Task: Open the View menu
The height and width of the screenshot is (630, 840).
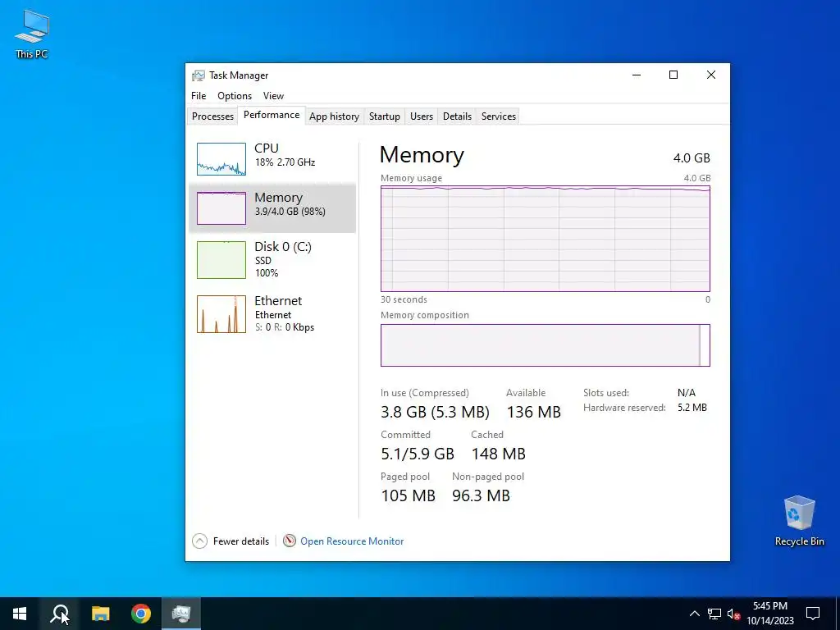Action: tap(273, 96)
